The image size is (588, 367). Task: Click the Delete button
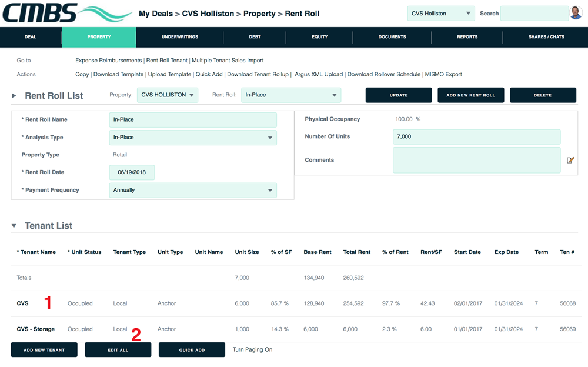(543, 95)
